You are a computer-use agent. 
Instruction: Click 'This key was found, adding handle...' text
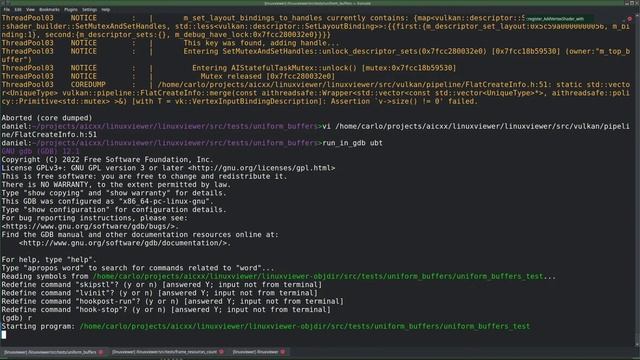point(261,43)
